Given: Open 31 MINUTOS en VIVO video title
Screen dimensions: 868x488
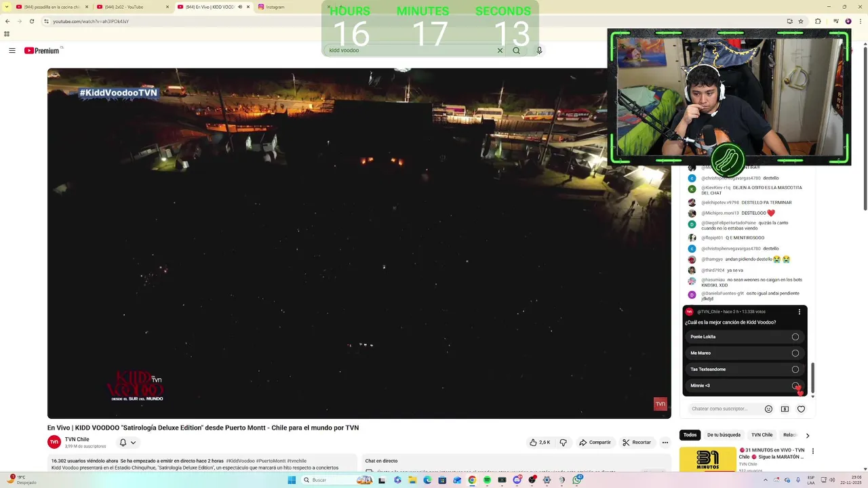Looking at the screenshot, I should pos(773,453).
